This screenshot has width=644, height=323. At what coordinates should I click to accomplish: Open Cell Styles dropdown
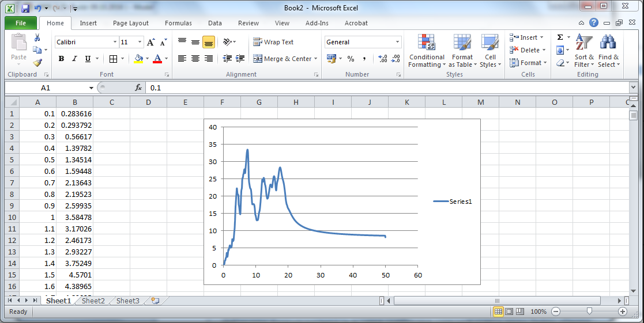click(x=491, y=51)
